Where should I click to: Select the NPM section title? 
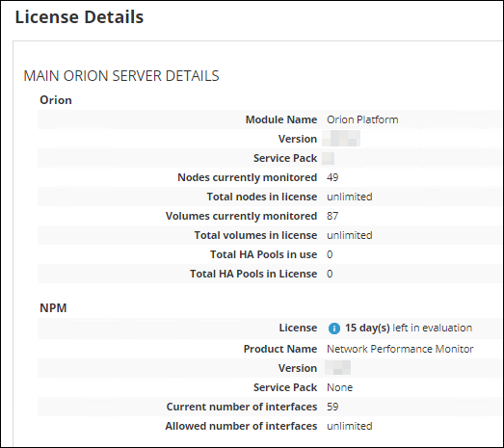[53, 308]
